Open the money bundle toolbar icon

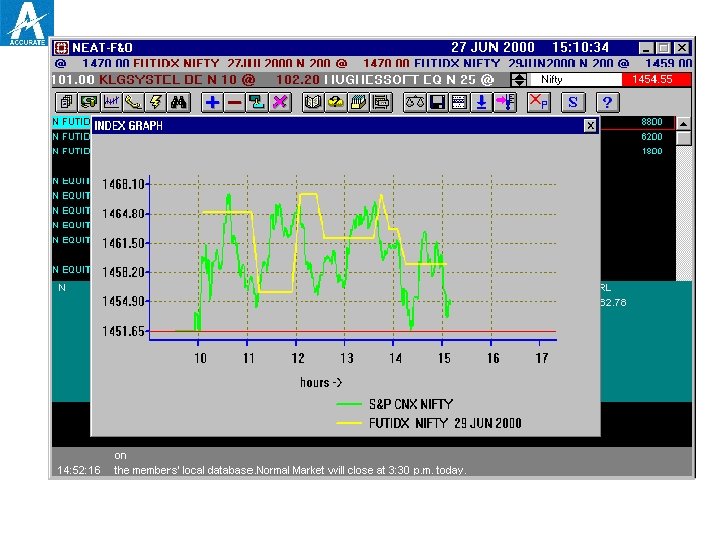click(88, 102)
